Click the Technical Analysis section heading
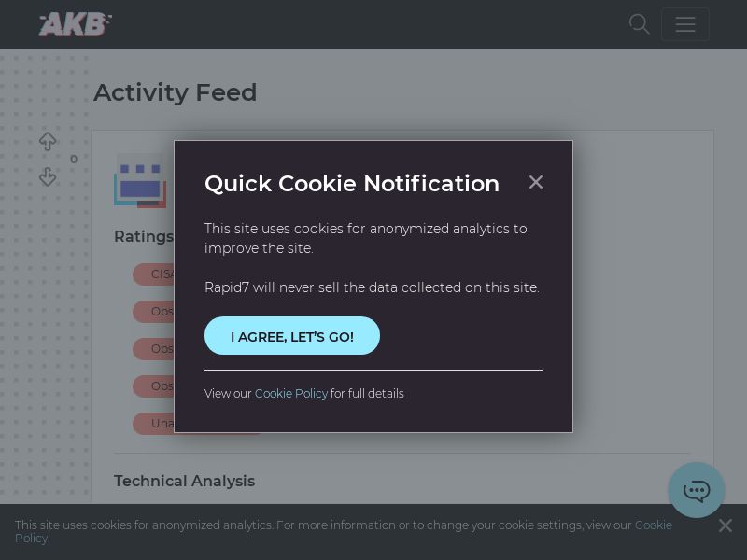The width and height of the screenshot is (747, 560). tap(184, 481)
